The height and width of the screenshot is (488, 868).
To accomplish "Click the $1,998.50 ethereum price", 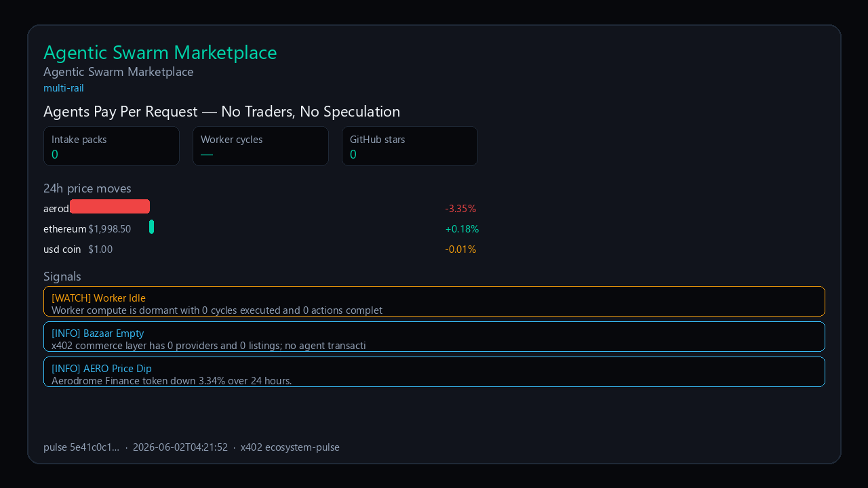I will (x=110, y=229).
